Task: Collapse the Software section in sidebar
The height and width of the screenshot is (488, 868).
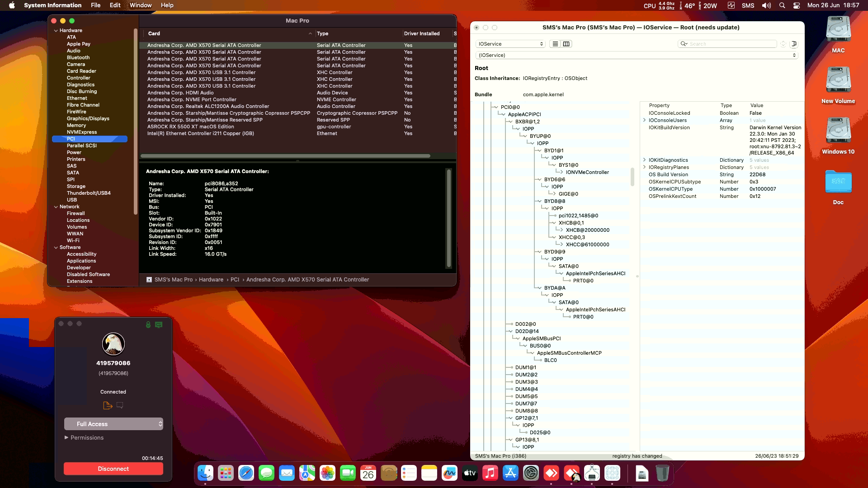Action: coord(56,248)
